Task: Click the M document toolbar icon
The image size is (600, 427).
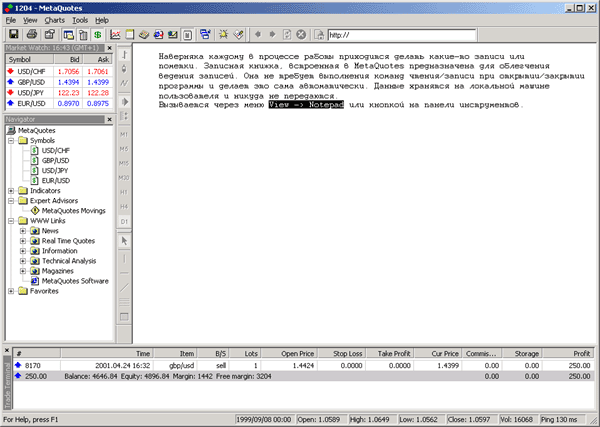Action: point(188,35)
